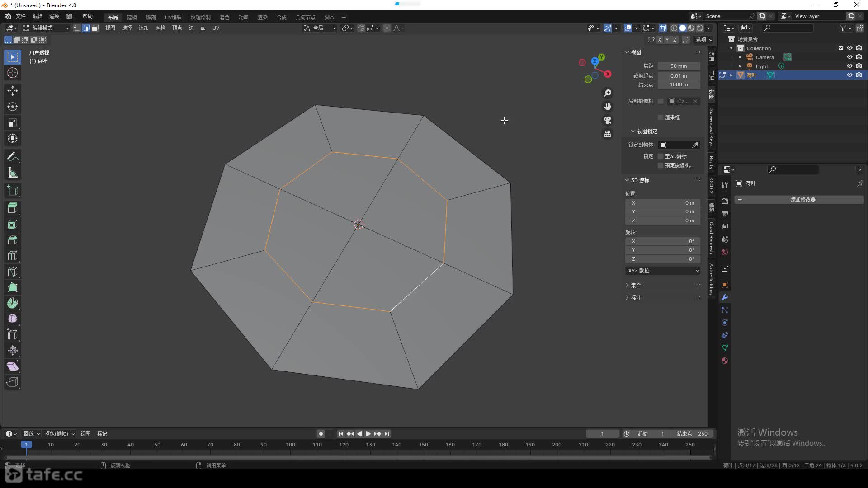Select the Rip Region tool
Image resolution: width=868 pixels, height=488 pixels.
(13, 382)
